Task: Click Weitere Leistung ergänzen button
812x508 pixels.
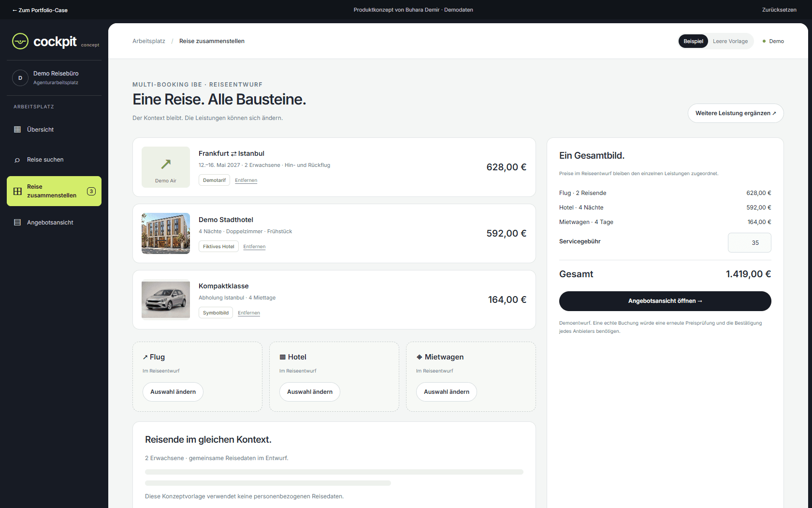Action: point(736,113)
